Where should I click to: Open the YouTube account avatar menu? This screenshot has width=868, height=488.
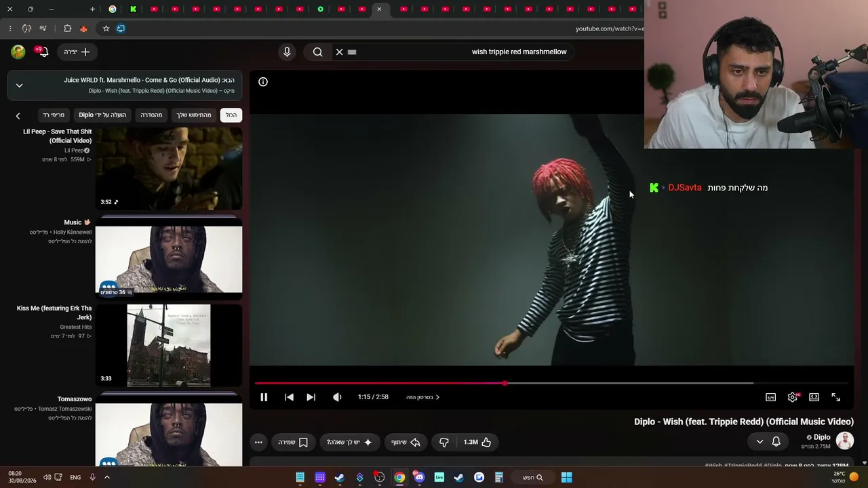coord(18,52)
